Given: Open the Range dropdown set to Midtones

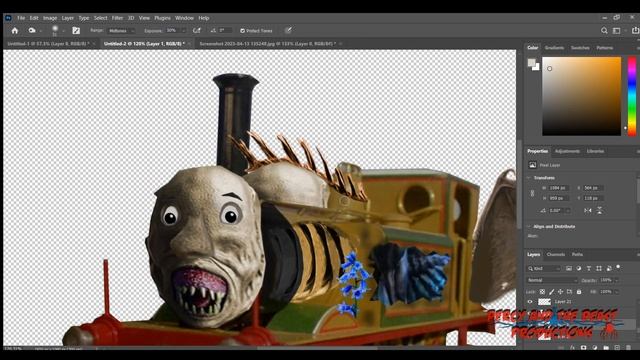Looking at the screenshot, I should [121, 31].
